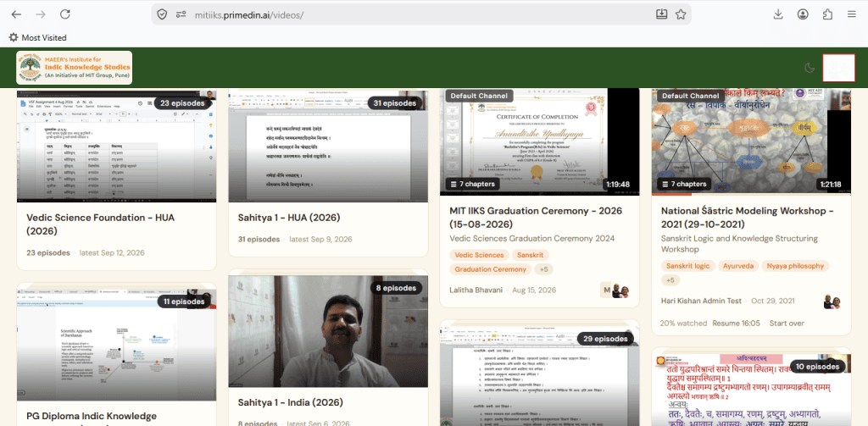868x426 pixels.
Task: Click 7 chapters on Śāstric Modeling Workshop
Action: click(x=684, y=185)
